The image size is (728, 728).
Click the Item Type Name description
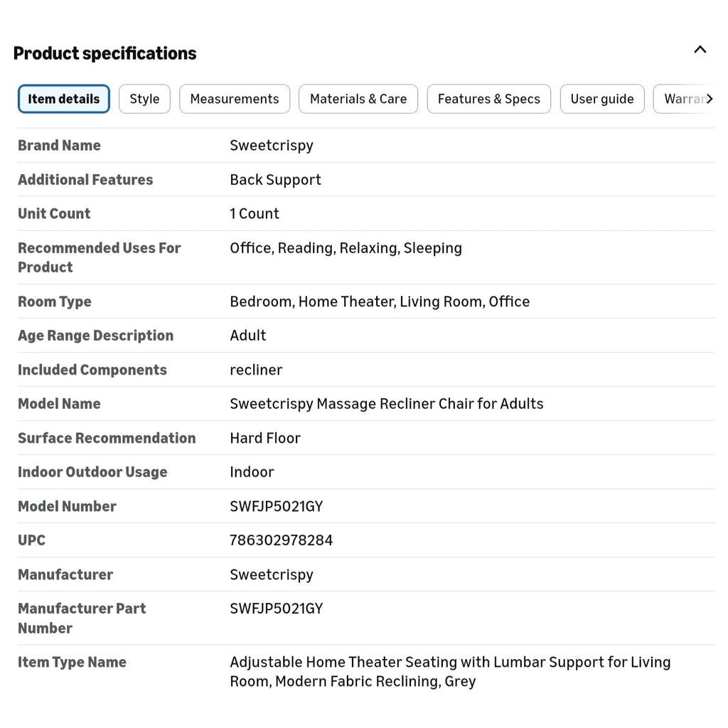pyautogui.click(x=450, y=671)
